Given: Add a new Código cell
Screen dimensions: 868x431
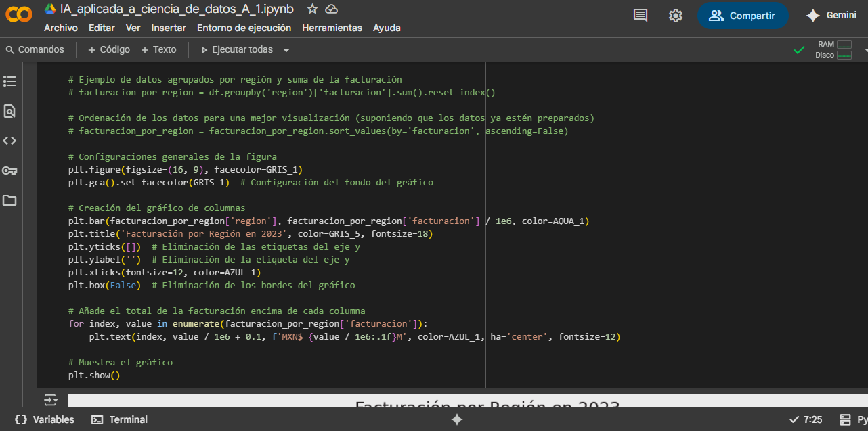Looking at the screenshot, I should click(109, 49).
